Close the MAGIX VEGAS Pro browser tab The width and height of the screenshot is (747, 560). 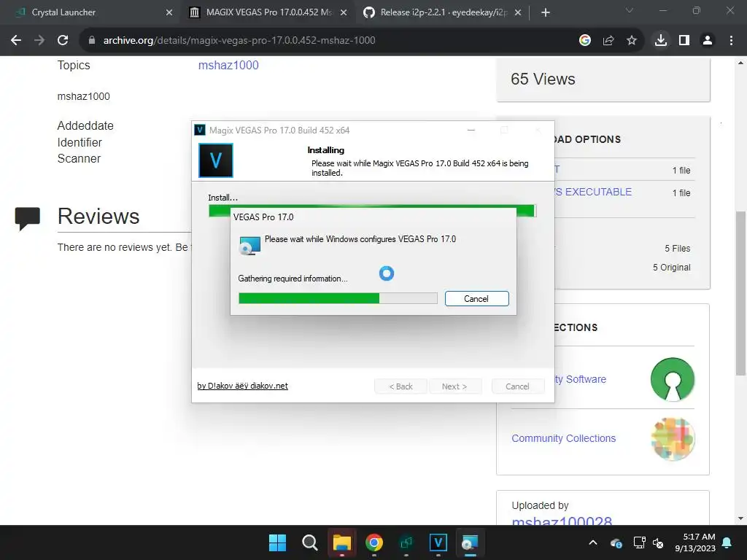(344, 12)
